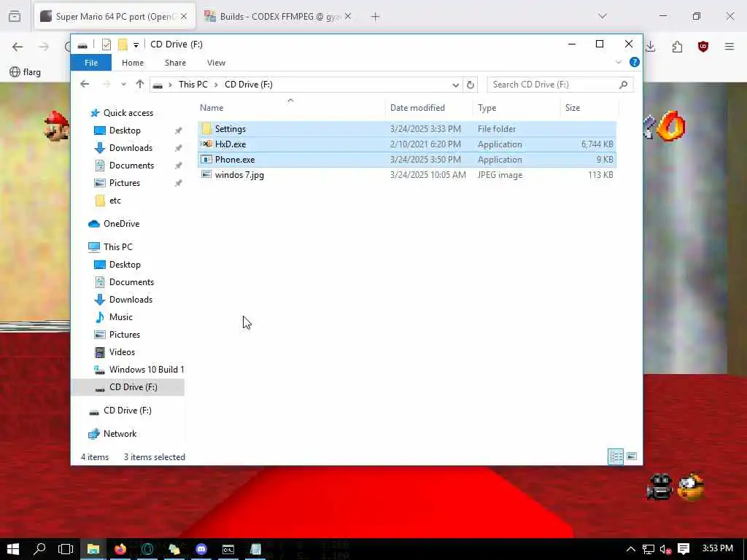Click the Search CD Drive (F:) field
Viewport: 747px width, 560px height.
pos(560,85)
